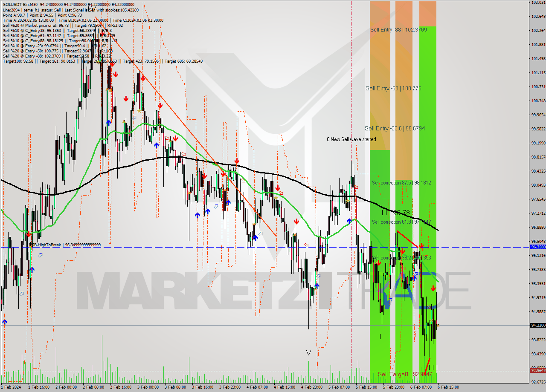Viewport: 546px width, 392px height.
Task: Select the 'Sell Entry -23.6 | 99.6794' label
Action: [x=395, y=128]
